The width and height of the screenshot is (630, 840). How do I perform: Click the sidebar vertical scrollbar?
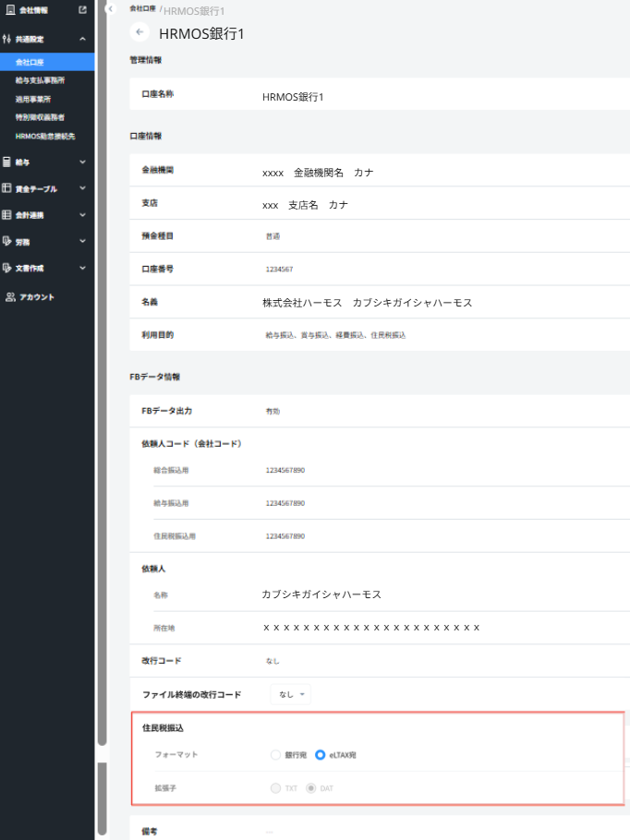point(101,369)
